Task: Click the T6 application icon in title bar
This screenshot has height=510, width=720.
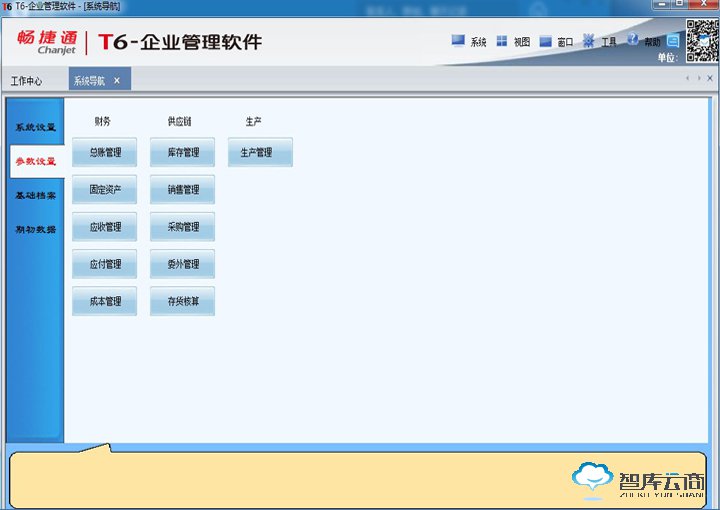Action: [6, 7]
